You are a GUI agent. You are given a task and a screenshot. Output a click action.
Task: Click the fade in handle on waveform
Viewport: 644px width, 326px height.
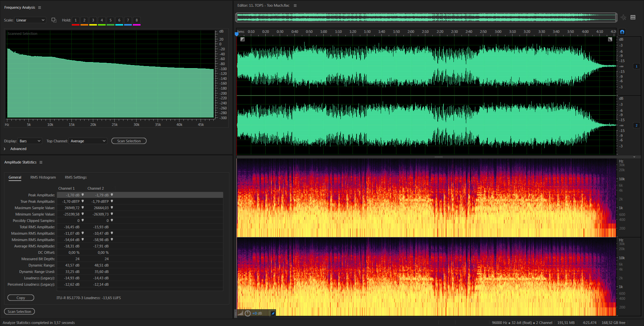[243, 39]
